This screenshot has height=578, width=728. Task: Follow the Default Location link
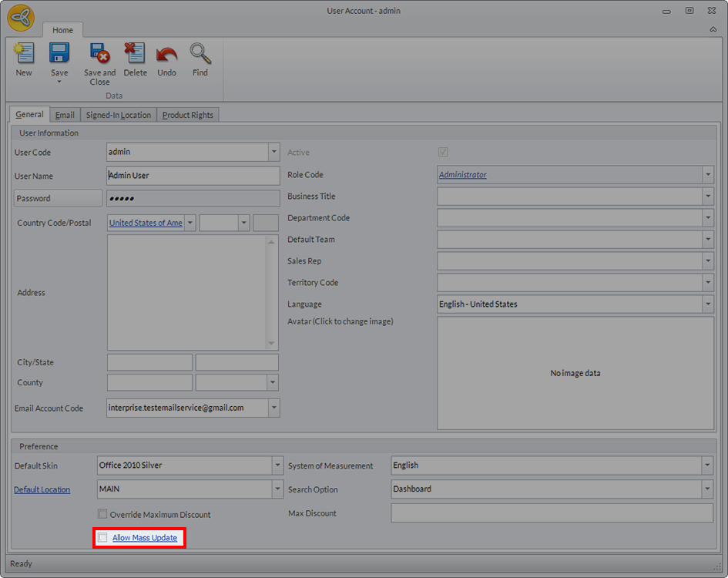point(42,489)
